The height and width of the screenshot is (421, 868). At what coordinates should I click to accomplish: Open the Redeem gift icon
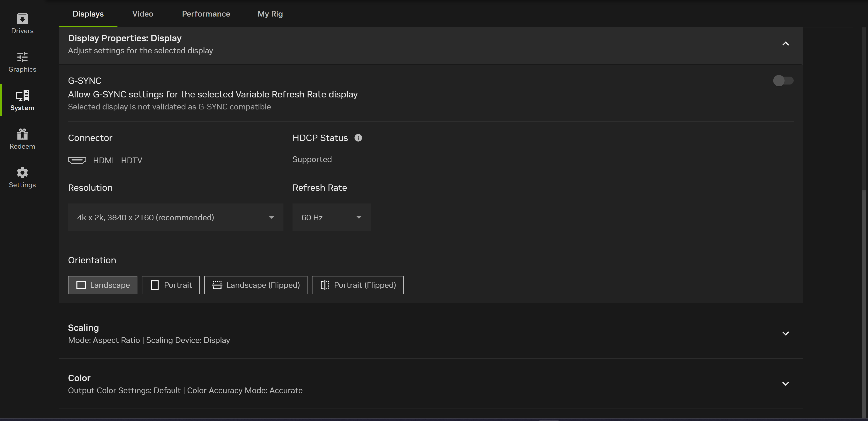pyautogui.click(x=22, y=134)
